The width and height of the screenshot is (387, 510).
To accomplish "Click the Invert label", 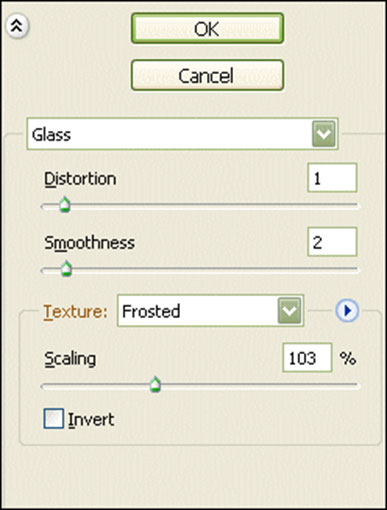I will 91,419.
